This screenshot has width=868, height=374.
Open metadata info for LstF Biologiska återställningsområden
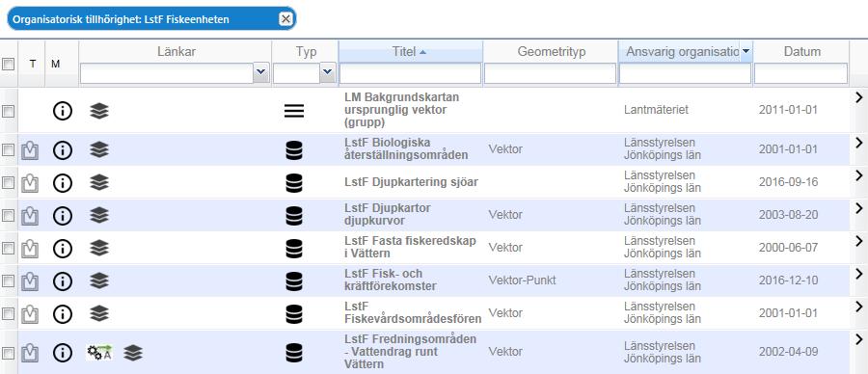point(63,150)
